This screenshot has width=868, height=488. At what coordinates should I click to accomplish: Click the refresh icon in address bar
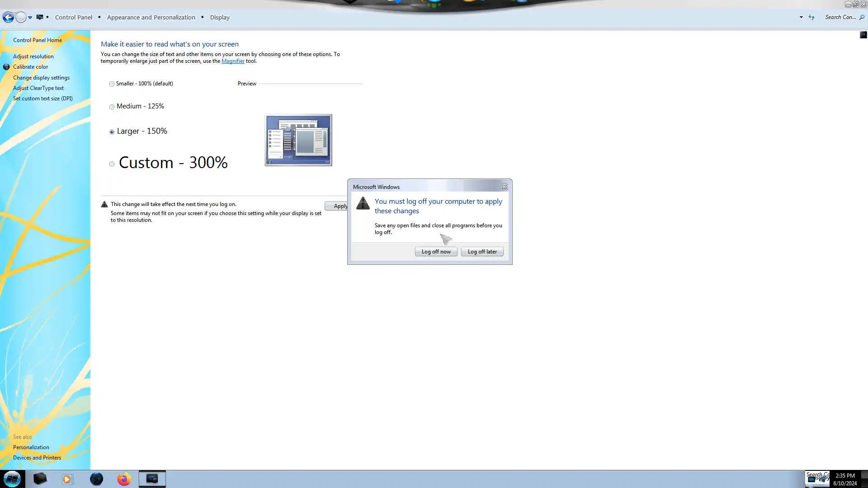(x=811, y=17)
